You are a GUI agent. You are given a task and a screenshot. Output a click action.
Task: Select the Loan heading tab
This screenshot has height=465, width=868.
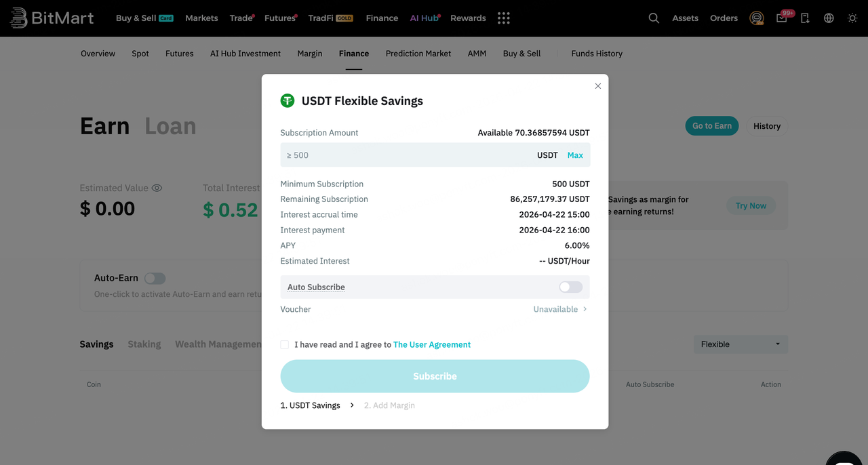tap(170, 126)
